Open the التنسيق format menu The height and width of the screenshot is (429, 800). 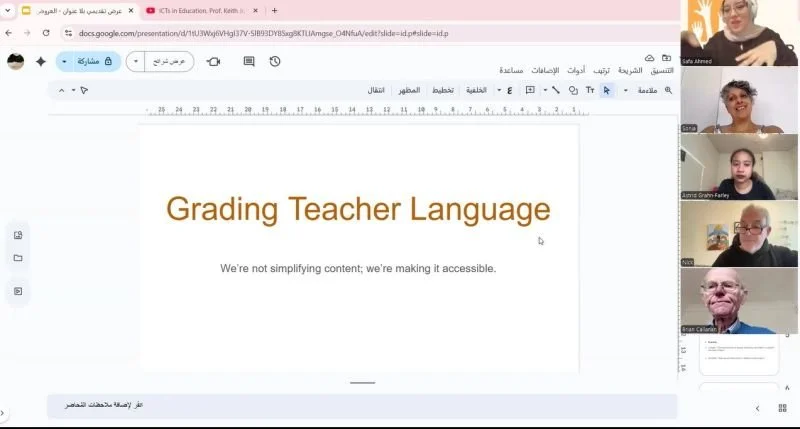pyautogui.click(x=662, y=70)
